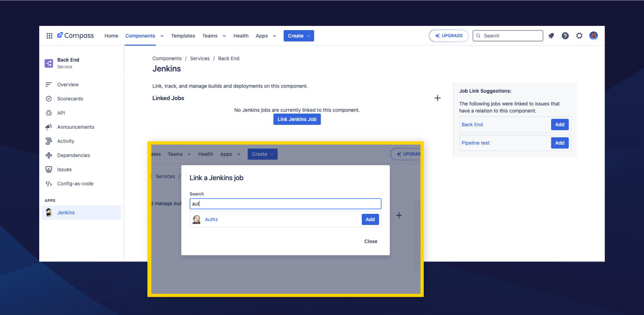The image size is (644, 315).
Task: Open the Authz job link
Action: point(211,219)
